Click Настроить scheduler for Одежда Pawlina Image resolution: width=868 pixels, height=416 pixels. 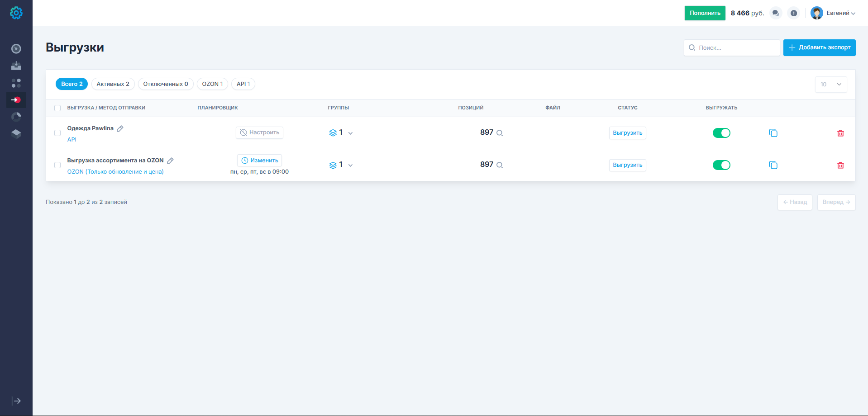pyautogui.click(x=259, y=132)
